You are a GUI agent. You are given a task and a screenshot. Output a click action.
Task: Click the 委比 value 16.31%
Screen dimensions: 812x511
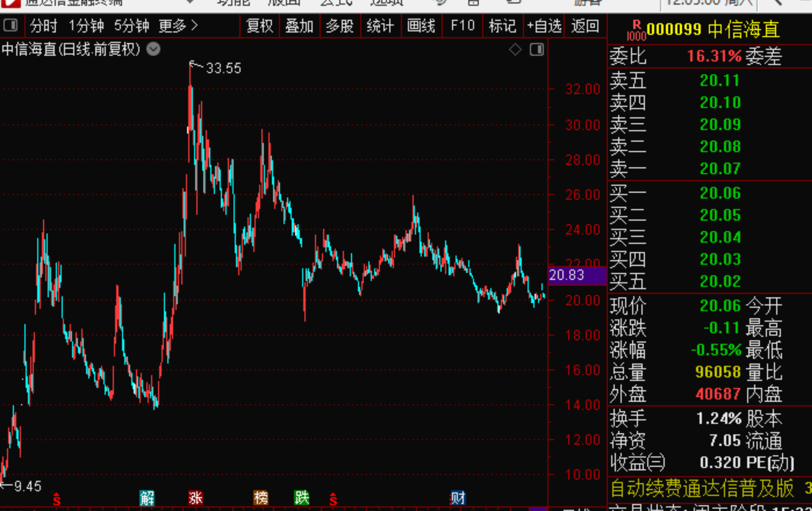pyautogui.click(x=714, y=56)
